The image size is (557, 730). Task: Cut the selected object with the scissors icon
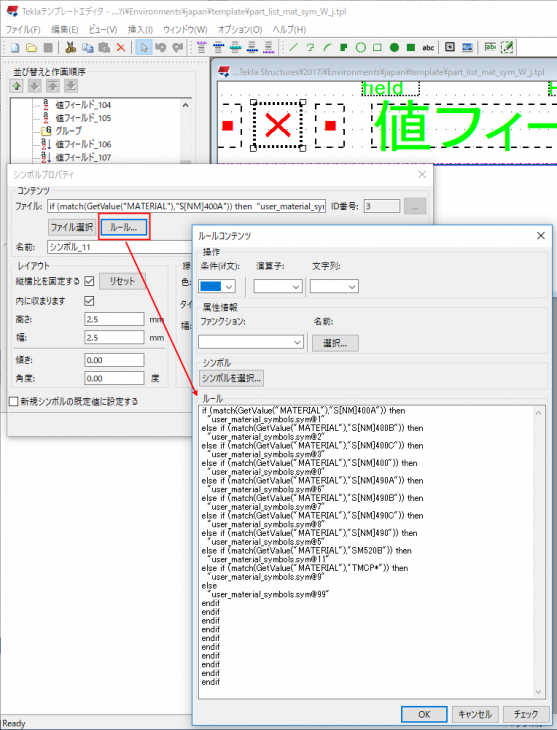point(70,47)
